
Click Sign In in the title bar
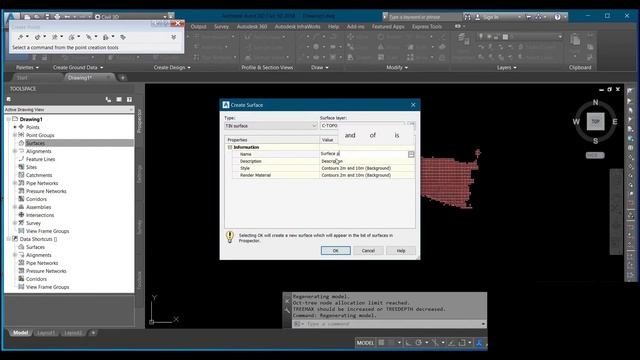point(491,17)
